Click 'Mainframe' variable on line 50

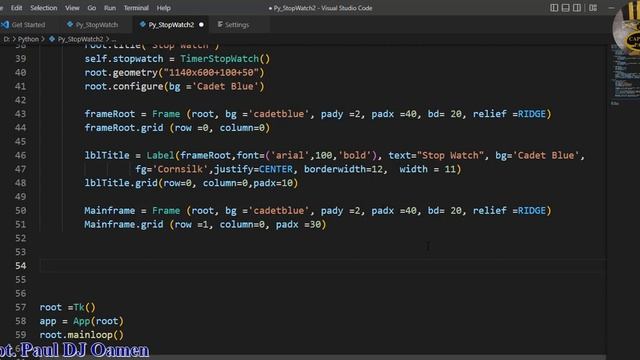click(x=109, y=211)
